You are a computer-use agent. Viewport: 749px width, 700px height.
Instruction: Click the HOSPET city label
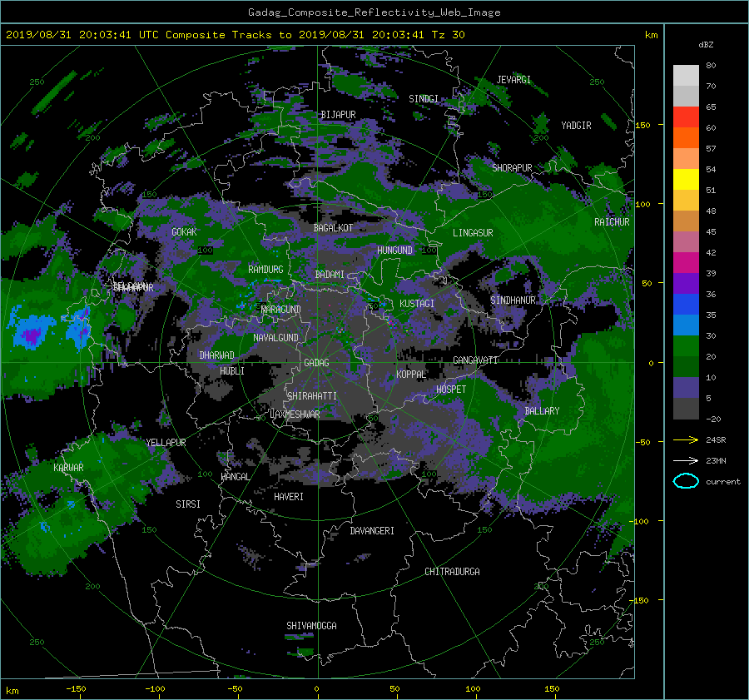(x=451, y=390)
